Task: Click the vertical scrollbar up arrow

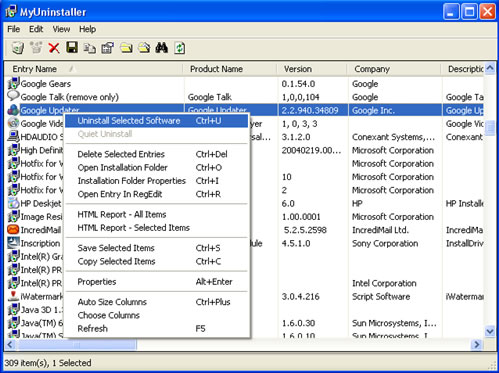Action: [490, 68]
